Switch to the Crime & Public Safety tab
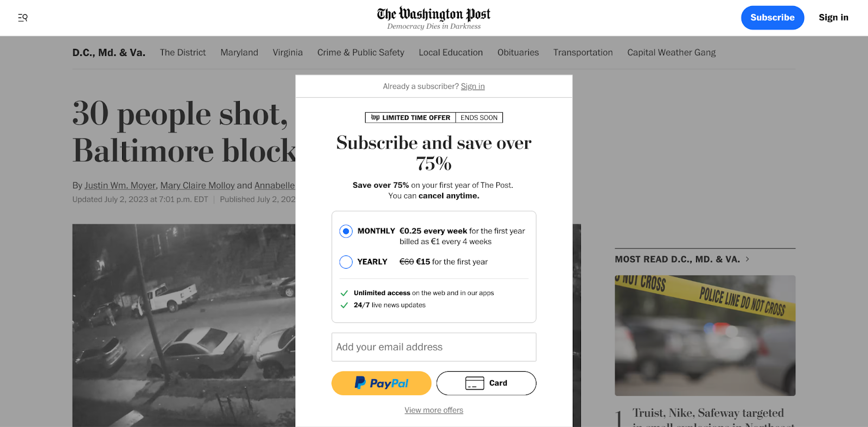The image size is (868, 427). [360, 52]
